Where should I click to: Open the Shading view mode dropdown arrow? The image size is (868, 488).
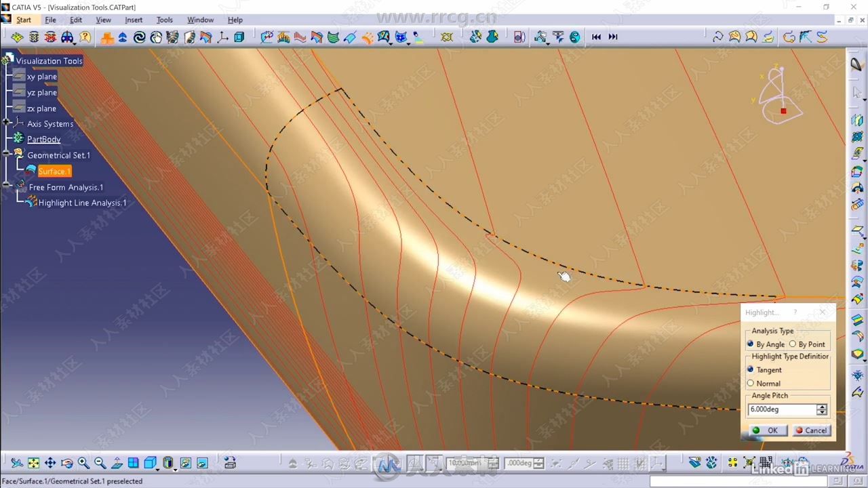175,468
